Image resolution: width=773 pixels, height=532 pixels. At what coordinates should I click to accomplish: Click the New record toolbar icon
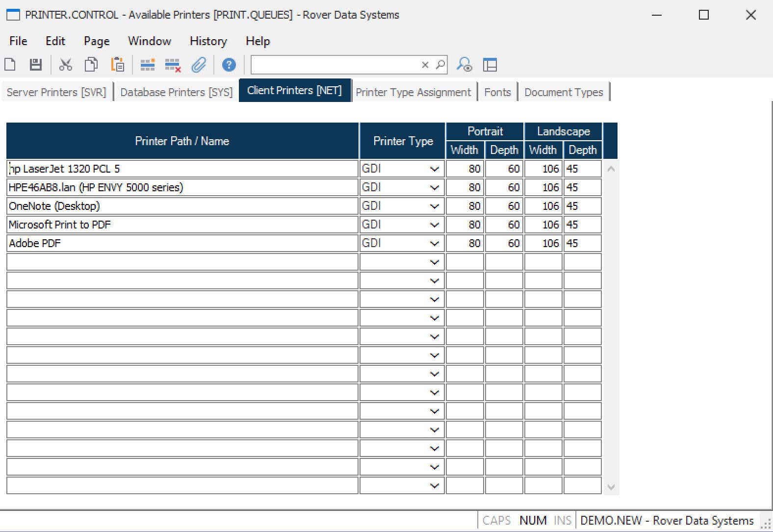coord(10,65)
